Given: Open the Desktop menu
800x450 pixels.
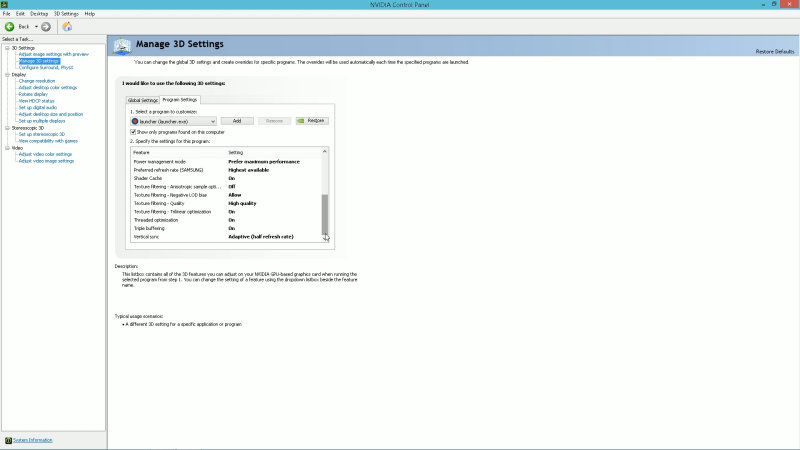Looking at the screenshot, I should point(39,14).
